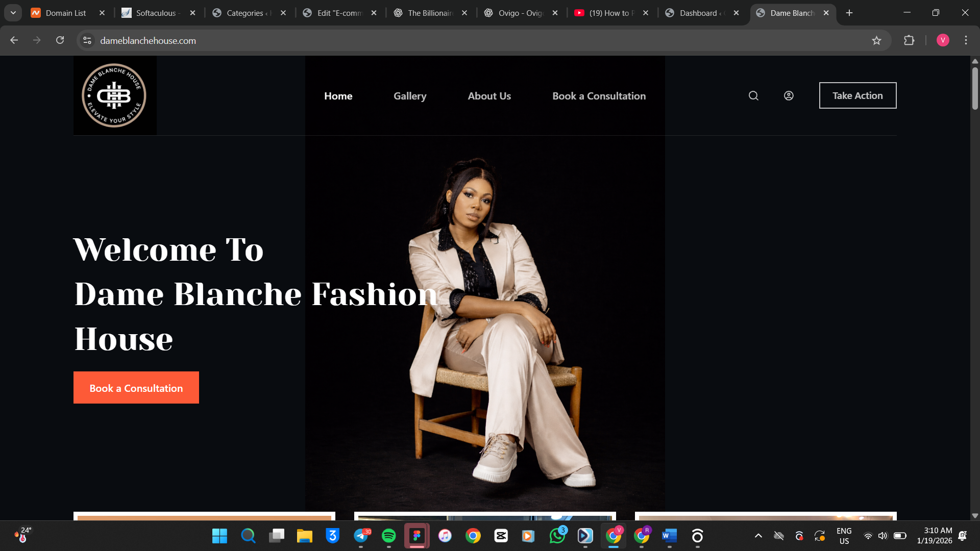Bookmark this page with star icon
The height and width of the screenshot is (551, 980).
(876, 41)
